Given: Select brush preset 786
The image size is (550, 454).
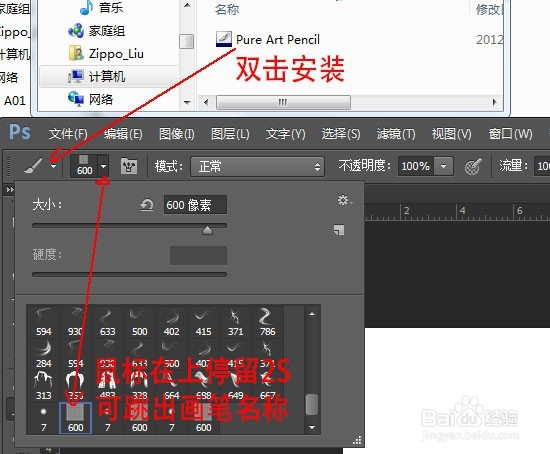Looking at the screenshot, I should coord(267,322).
